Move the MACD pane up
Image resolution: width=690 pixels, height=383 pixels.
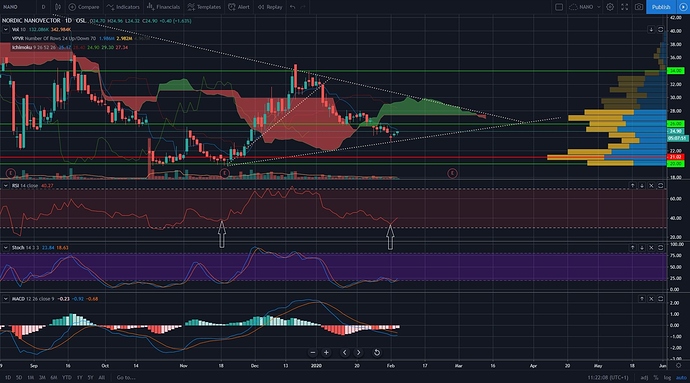click(642, 299)
